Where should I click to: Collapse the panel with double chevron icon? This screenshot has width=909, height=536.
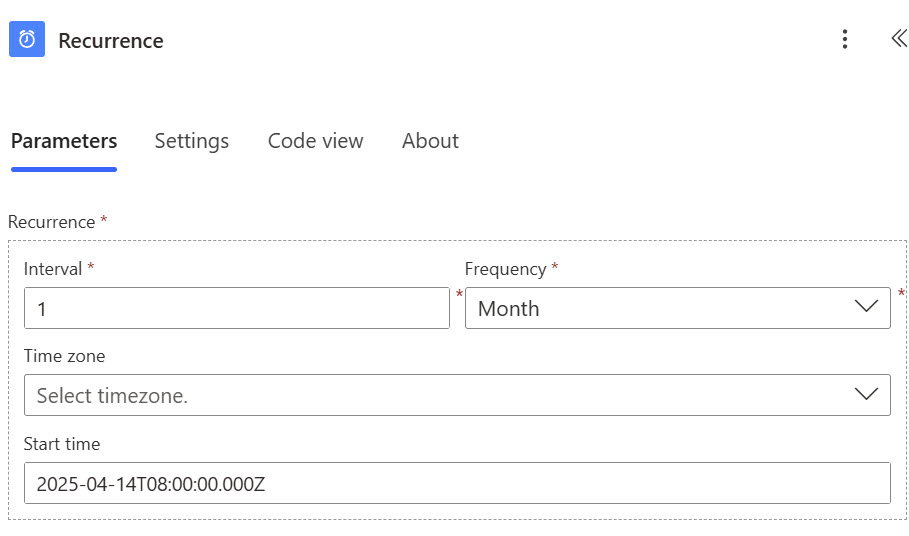tap(899, 39)
